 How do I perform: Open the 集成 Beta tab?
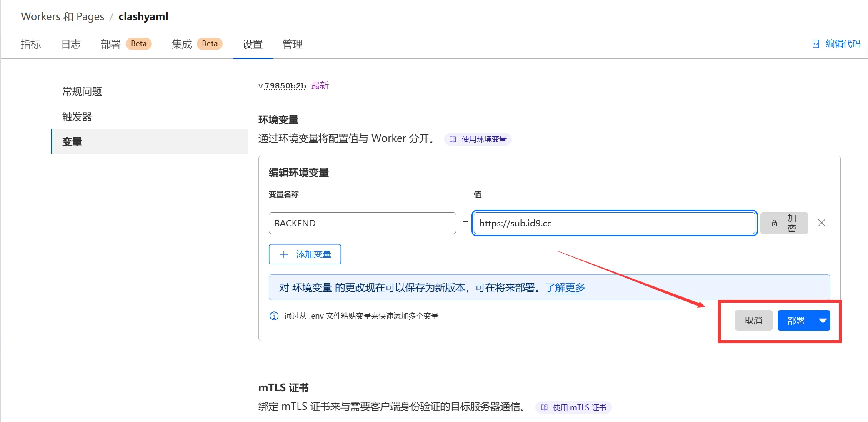point(196,44)
